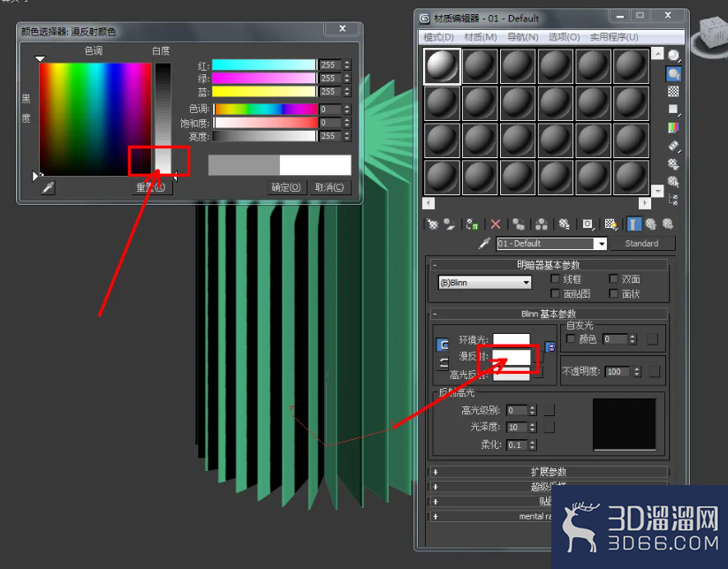Click the Sample UV Tiling icon
The image size is (728, 569).
(673, 110)
